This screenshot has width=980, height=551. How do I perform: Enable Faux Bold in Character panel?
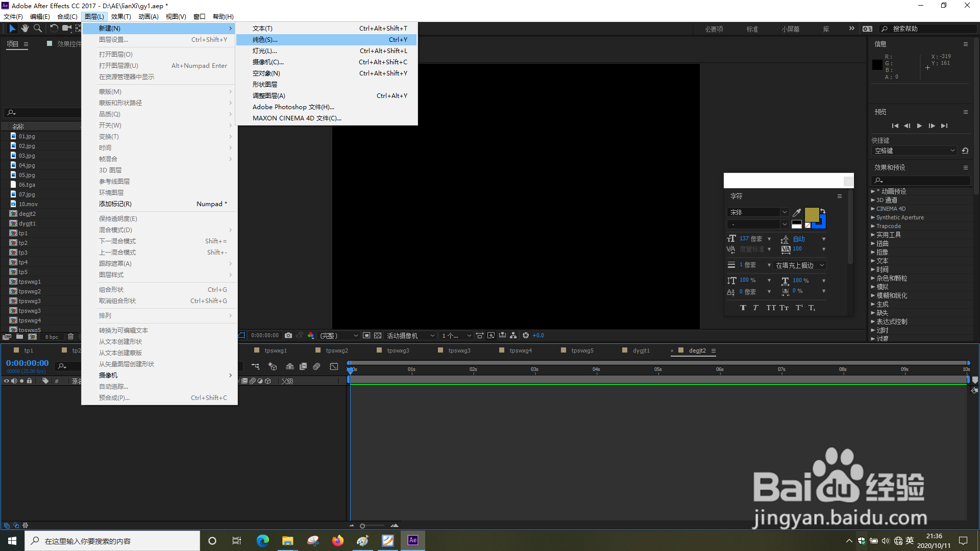(x=743, y=308)
